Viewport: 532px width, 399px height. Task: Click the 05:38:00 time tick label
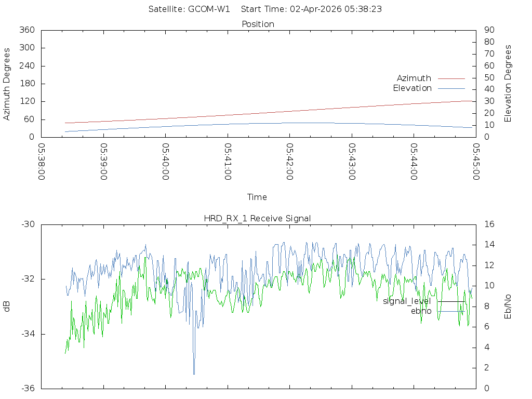click(42, 162)
